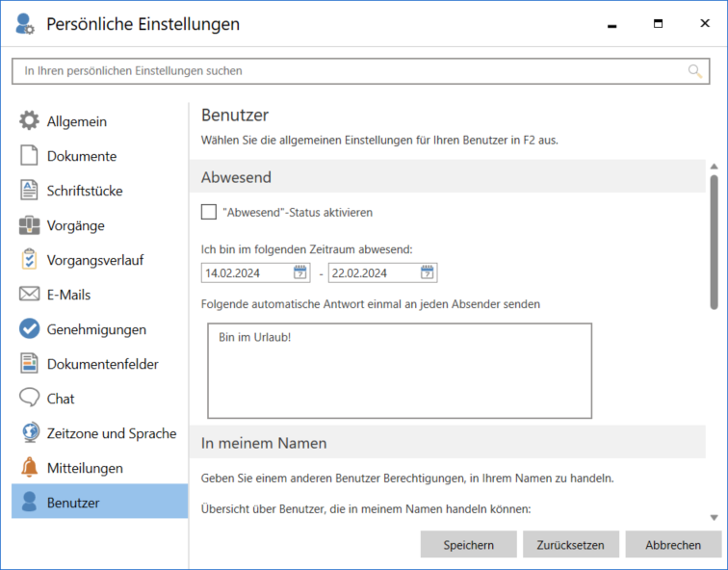The height and width of the screenshot is (570, 728).
Task: Click the Benutzer person icon in sidebar
Action: tap(29, 502)
